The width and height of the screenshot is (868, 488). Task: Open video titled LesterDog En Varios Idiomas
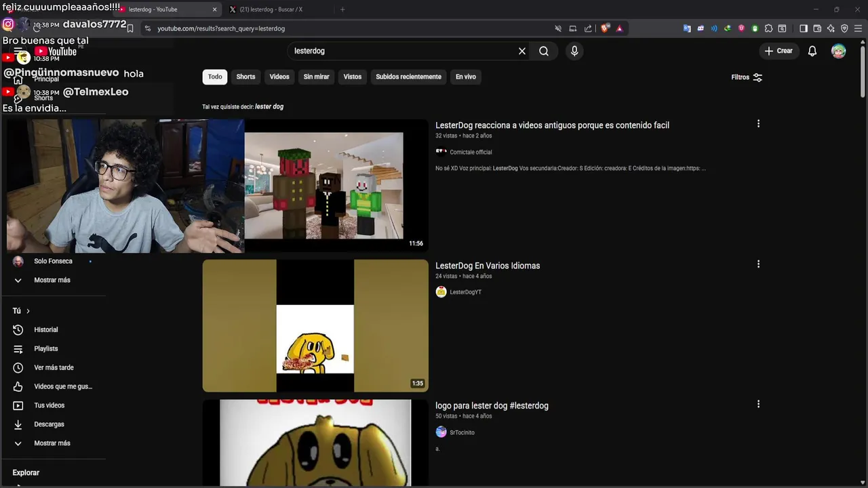click(x=488, y=266)
